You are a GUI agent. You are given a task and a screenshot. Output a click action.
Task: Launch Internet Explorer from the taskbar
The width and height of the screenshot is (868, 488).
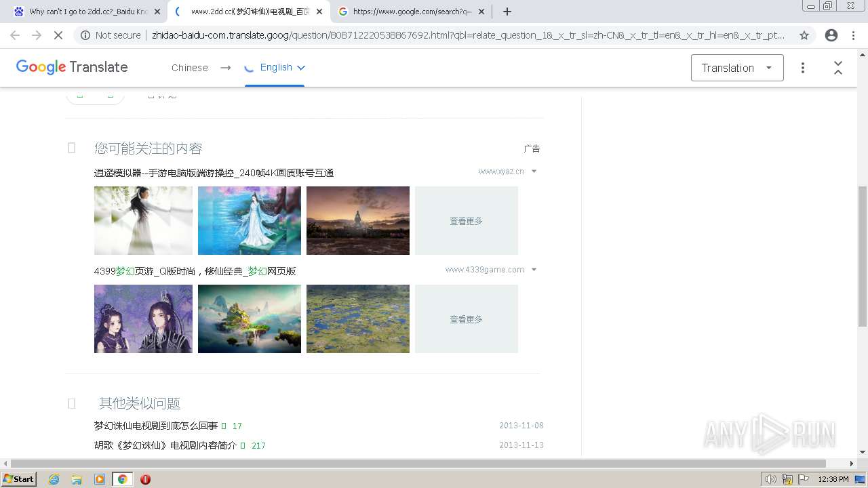pyautogui.click(x=54, y=479)
